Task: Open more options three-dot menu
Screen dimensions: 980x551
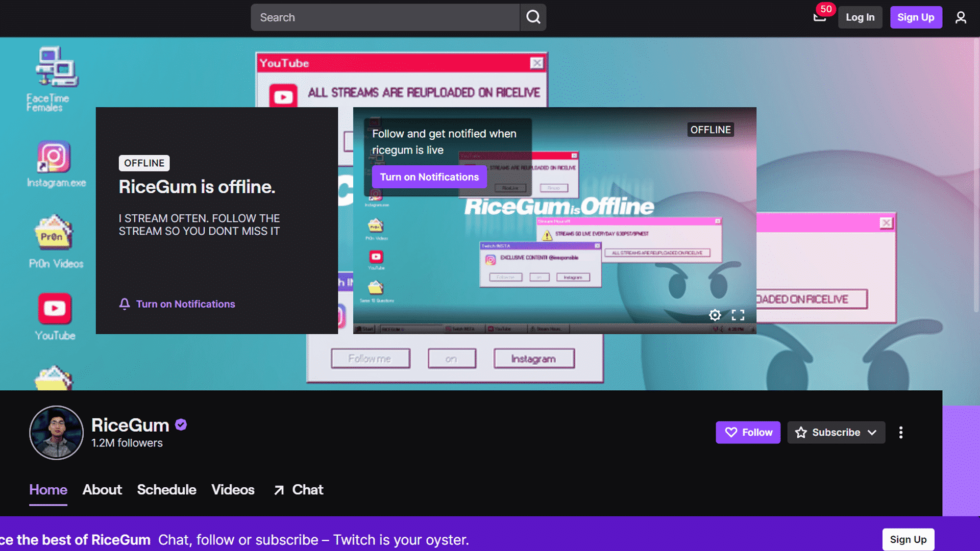Action: (901, 433)
